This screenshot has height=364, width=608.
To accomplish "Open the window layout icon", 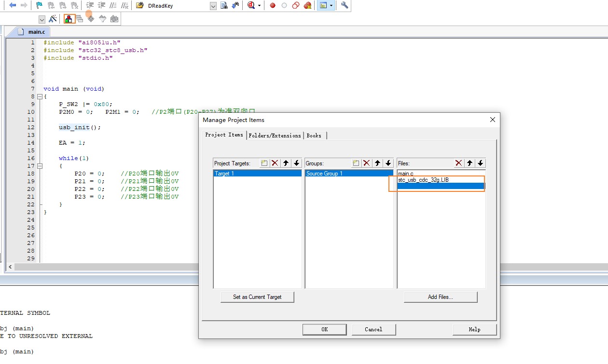I will pyautogui.click(x=323, y=5).
